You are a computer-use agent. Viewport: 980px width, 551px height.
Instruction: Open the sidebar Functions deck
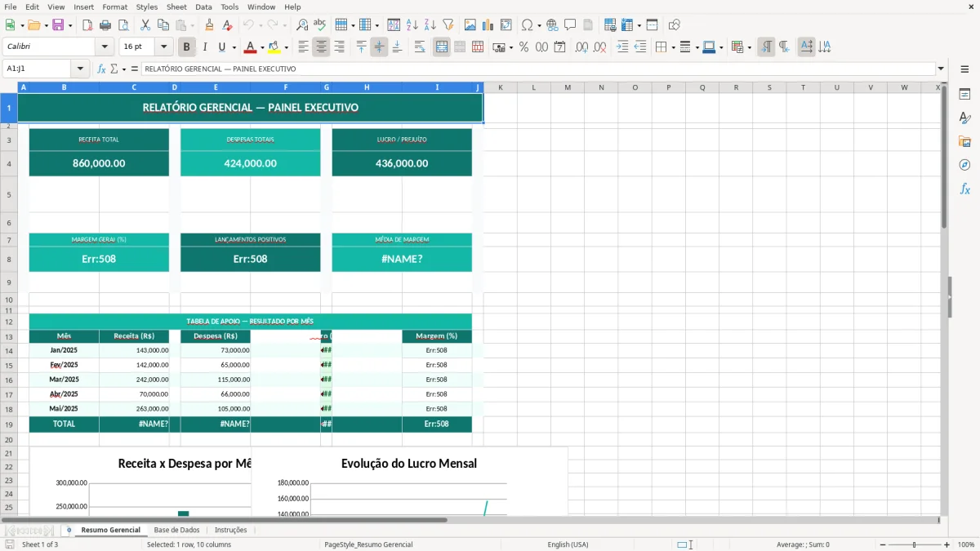click(964, 189)
